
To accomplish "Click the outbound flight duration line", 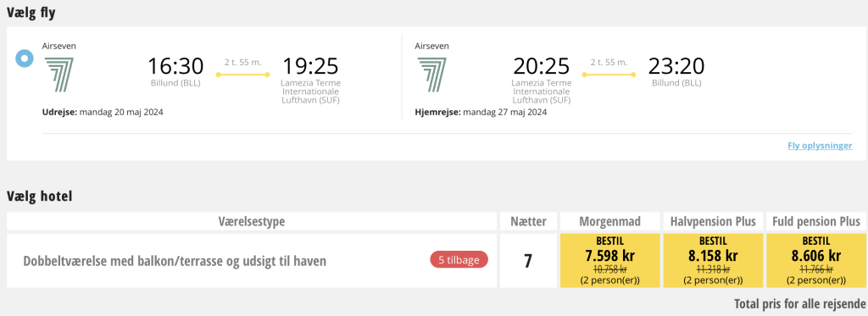I will tap(243, 75).
